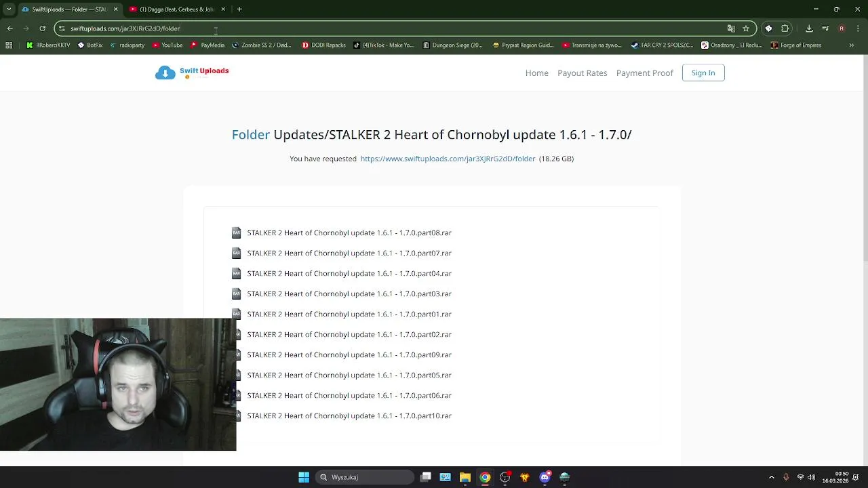Open the YouTube bookmark
Viewport: 868px width, 488px height.
coord(167,45)
